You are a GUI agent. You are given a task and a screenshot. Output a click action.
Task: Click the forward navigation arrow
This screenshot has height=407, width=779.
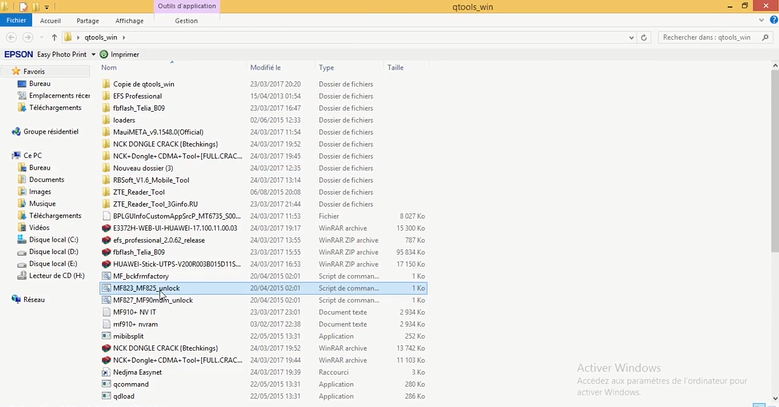[28, 37]
